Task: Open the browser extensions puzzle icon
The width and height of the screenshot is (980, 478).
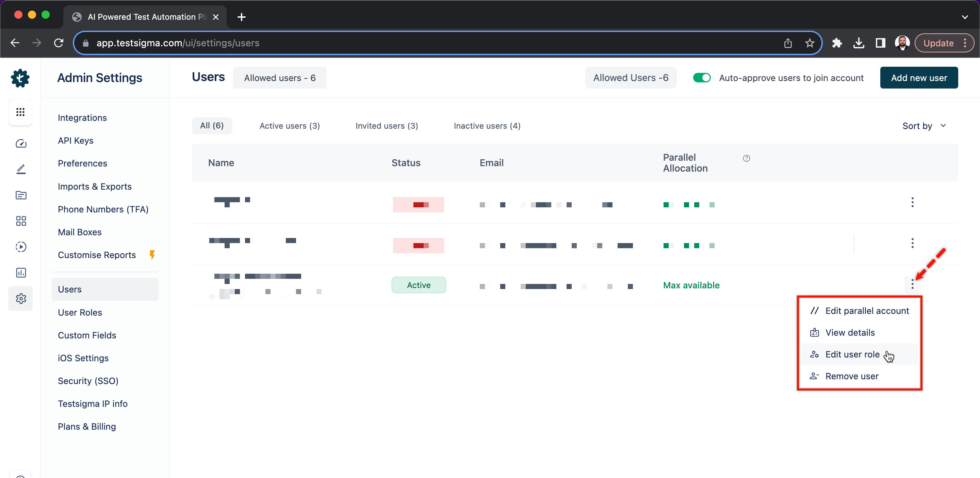Action: [x=837, y=43]
